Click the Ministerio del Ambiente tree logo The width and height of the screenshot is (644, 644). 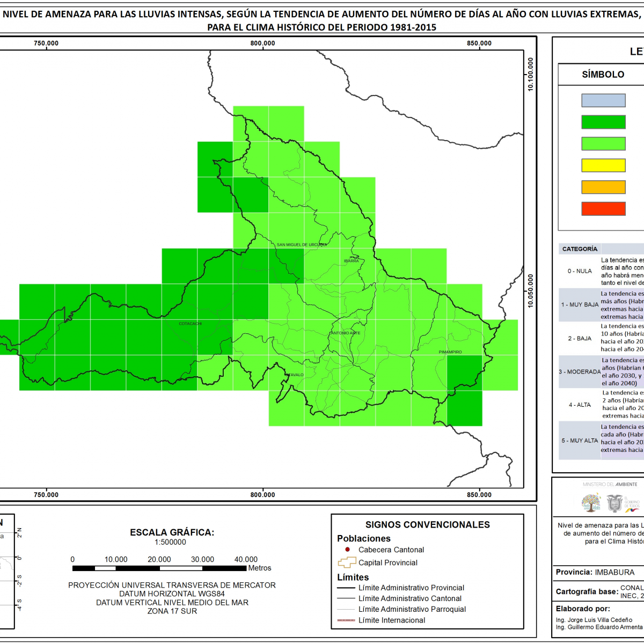[x=591, y=503]
